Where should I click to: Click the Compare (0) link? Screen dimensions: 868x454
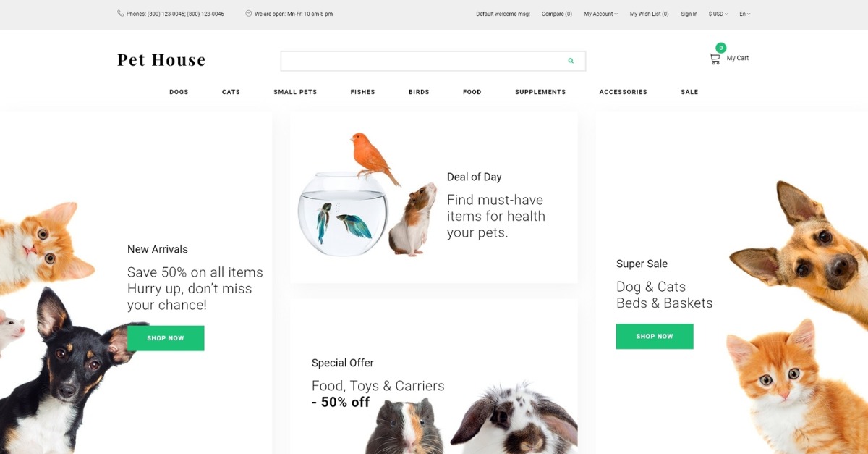(x=557, y=14)
